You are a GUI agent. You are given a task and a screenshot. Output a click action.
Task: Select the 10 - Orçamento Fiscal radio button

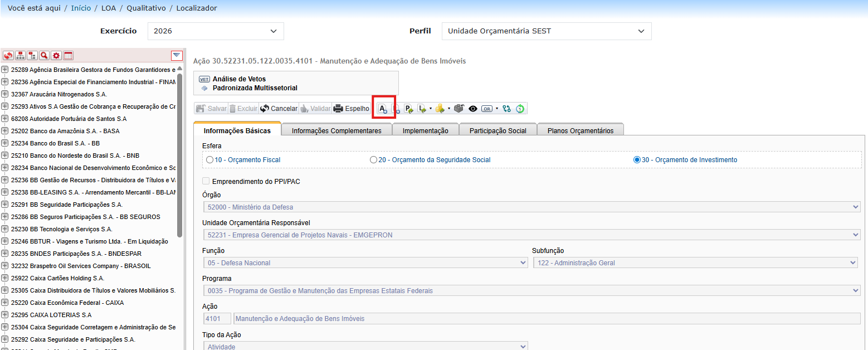pos(209,160)
